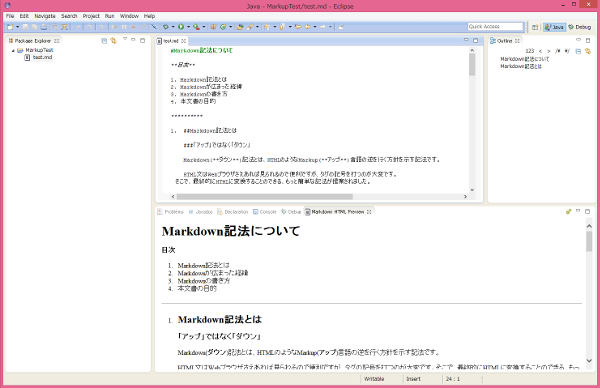Maximize the editor area
Image resolution: width=600 pixels, height=388 pixels.
[x=475, y=40]
